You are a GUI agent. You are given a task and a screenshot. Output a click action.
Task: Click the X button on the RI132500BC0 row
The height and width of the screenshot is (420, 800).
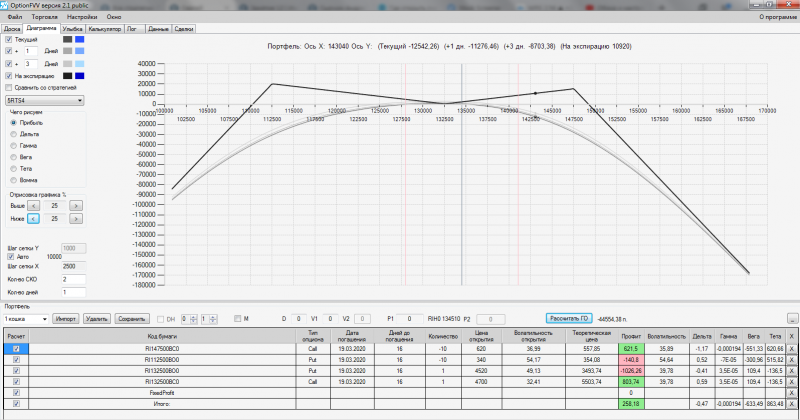pos(791,382)
